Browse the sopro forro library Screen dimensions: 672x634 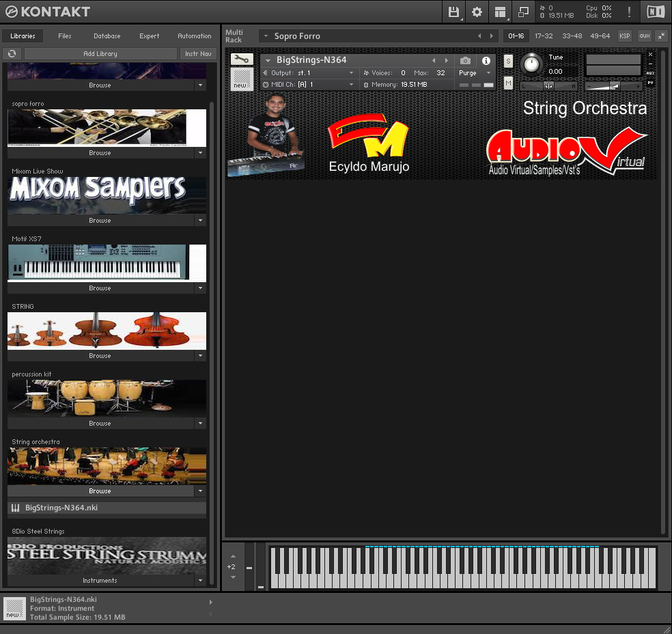100,152
